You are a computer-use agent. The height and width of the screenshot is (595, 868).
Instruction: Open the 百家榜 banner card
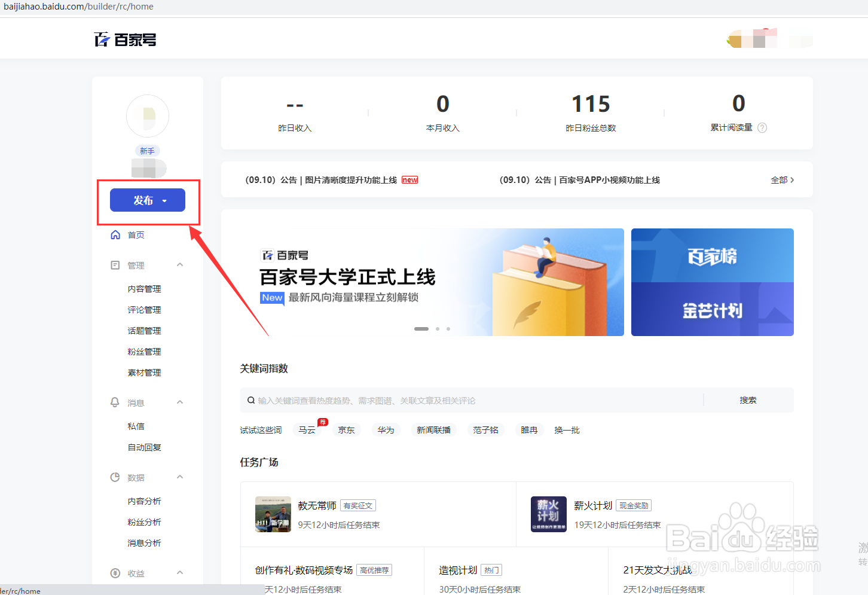pyautogui.click(x=713, y=255)
